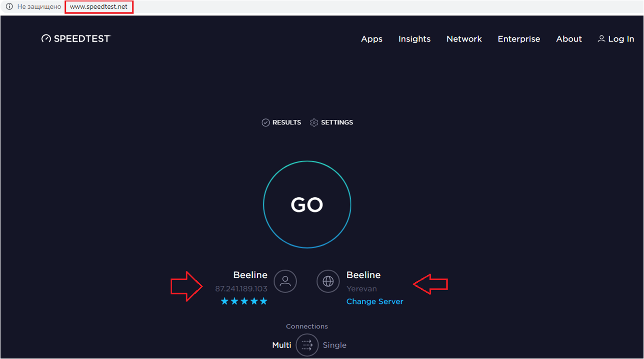
Task: Click the Speedtest logo
Action: coord(76,39)
